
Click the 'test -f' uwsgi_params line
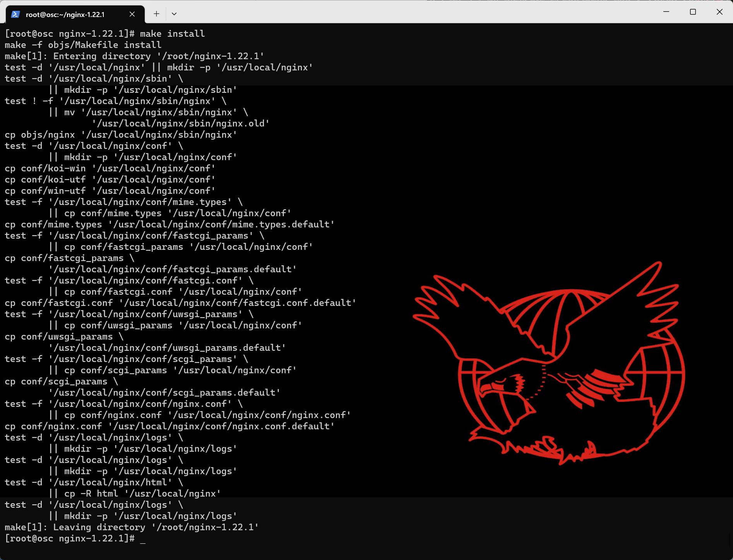(x=129, y=314)
